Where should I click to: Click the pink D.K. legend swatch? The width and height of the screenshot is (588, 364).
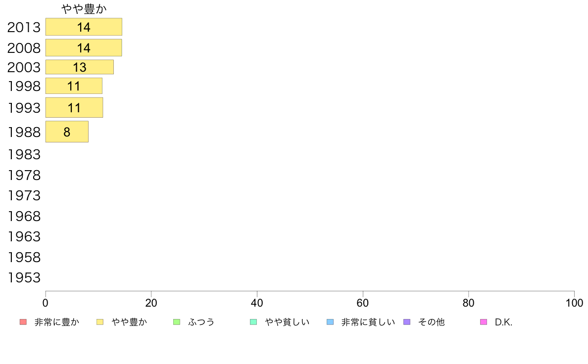(x=484, y=322)
